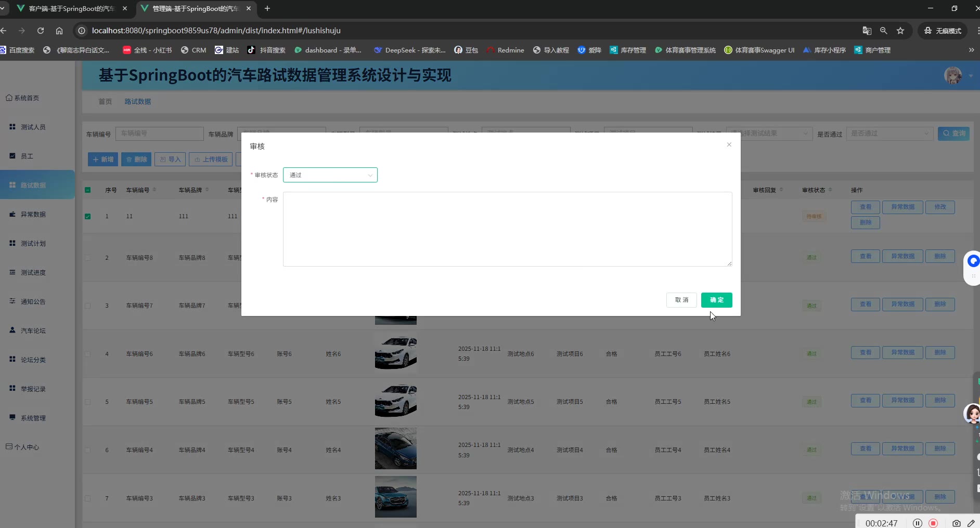Image resolution: width=980 pixels, height=528 pixels.
Task: Take a screenshot with camera icon
Action: coord(956,523)
